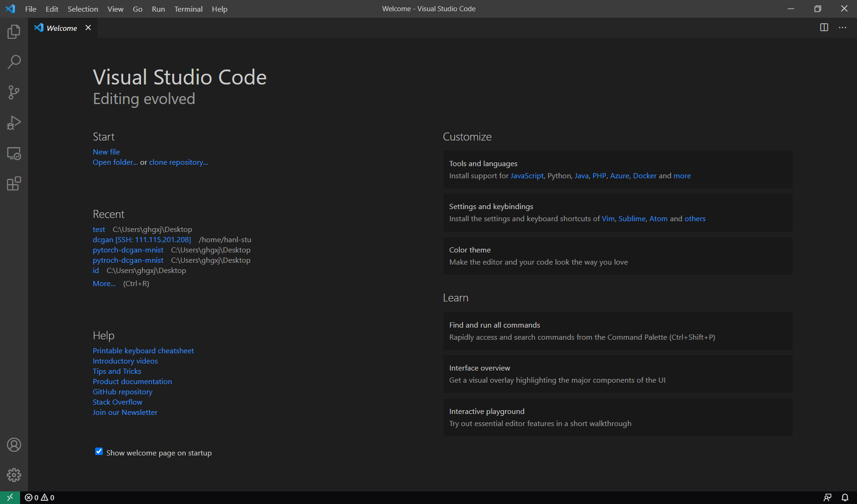Open the Interactive playground card

618,418
